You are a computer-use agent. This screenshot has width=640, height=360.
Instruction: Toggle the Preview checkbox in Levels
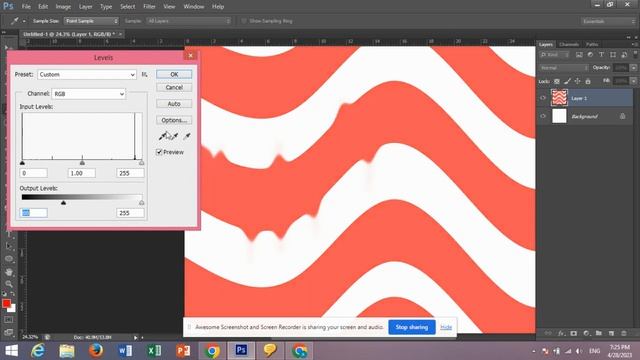(159, 152)
